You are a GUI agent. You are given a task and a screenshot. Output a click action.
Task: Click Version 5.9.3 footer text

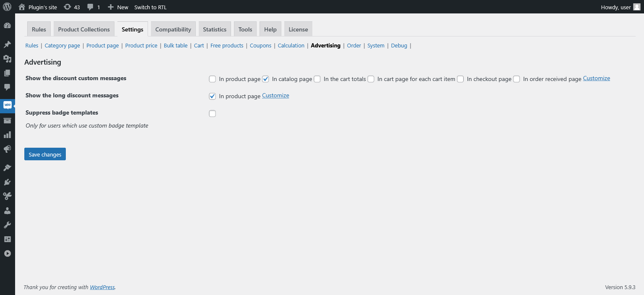tap(620, 287)
